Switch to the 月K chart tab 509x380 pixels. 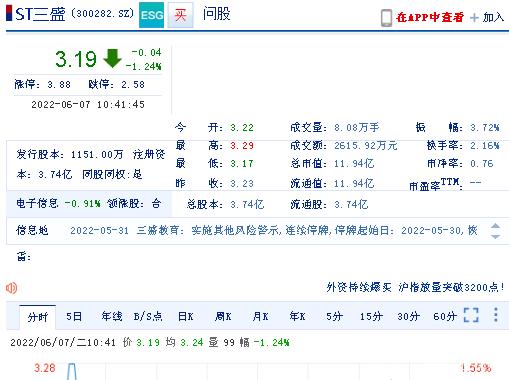[260, 316]
